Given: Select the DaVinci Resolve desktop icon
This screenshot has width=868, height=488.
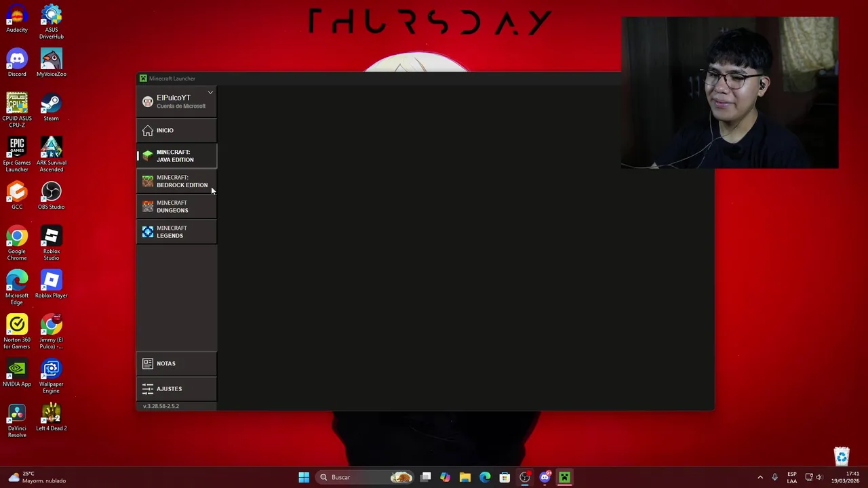Looking at the screenshot, I should (x=17, y=420).
